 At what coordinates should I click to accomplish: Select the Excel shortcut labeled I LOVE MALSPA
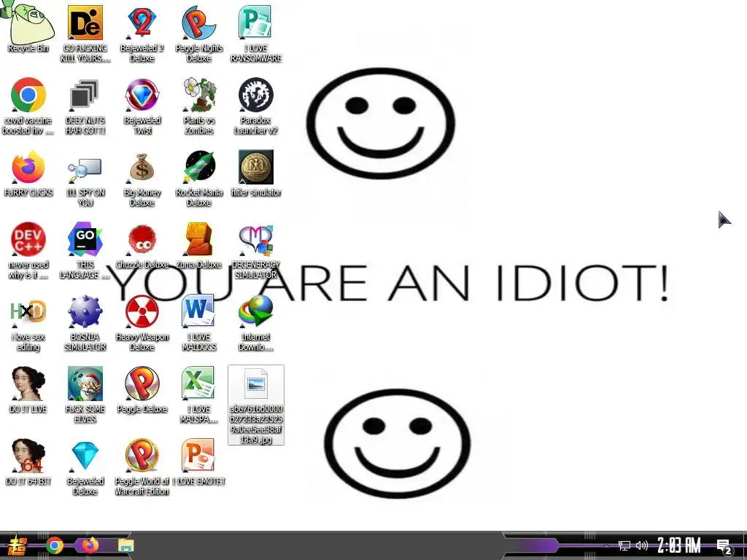[198, 394]
